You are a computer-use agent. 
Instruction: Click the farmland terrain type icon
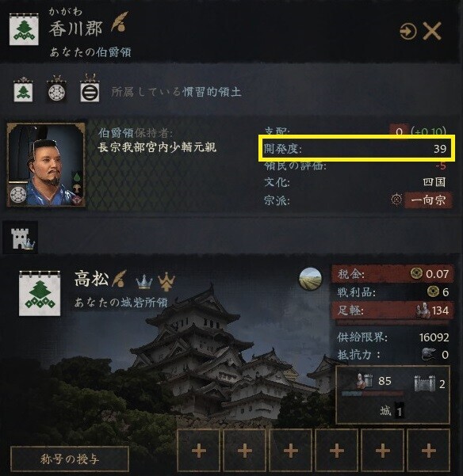pos(310,280)
